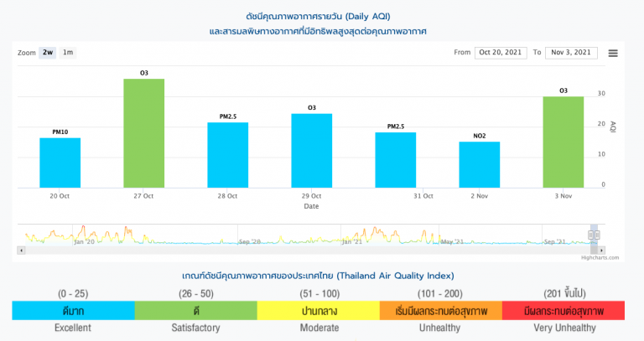The height and width of the screenshot is (341, 644).
Task: Click the PM2.5 bar for 31 Oct
Action: pos(396,160)
